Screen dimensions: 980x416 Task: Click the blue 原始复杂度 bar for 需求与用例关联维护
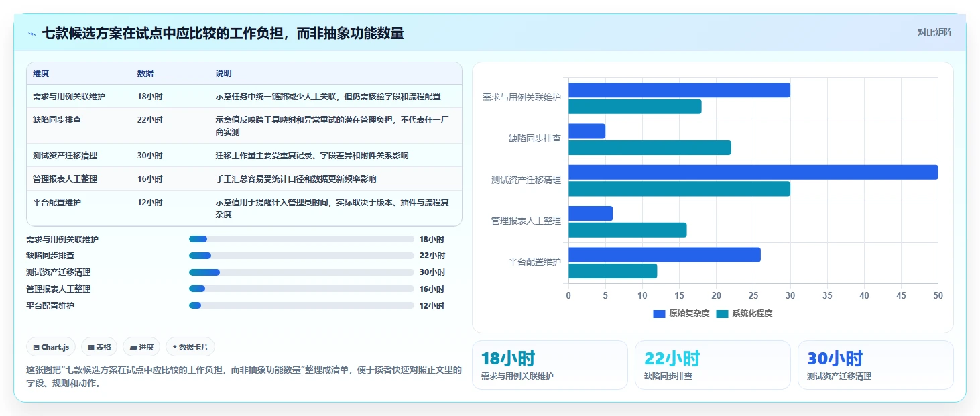click(679, 90)
